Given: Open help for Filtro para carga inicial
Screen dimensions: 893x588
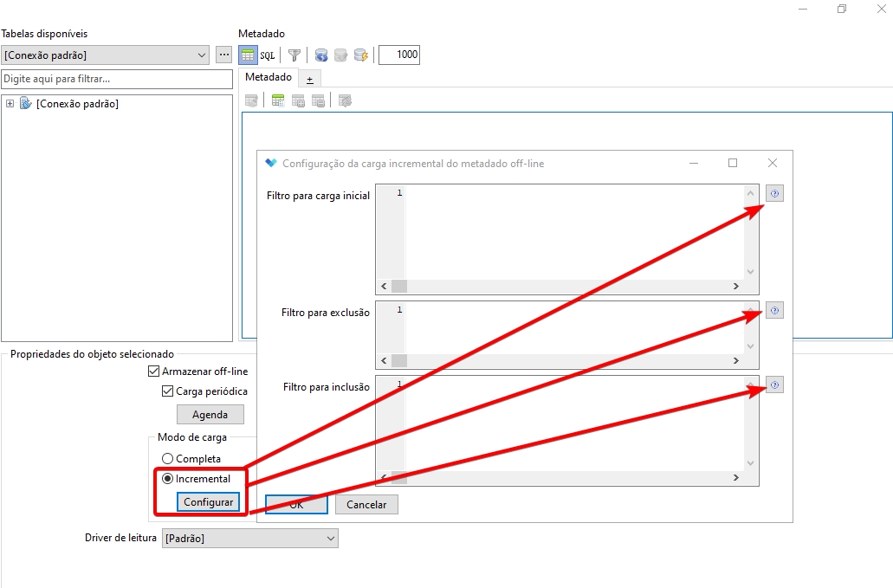Looking at the screenshot, I should [x=774, y=194].
